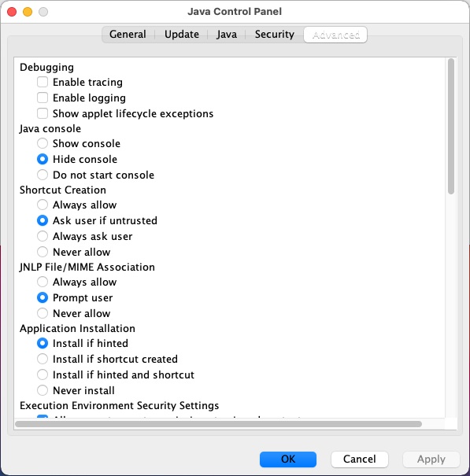This screenshot has width=470, height=476.
Task: Select Always ask user option
Action: 43,236
